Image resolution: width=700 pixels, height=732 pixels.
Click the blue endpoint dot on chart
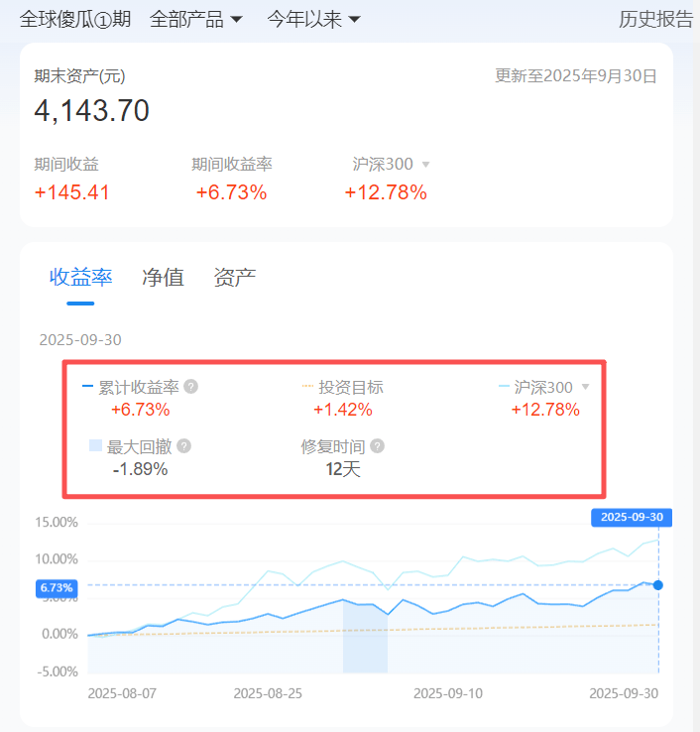[658, 585]
